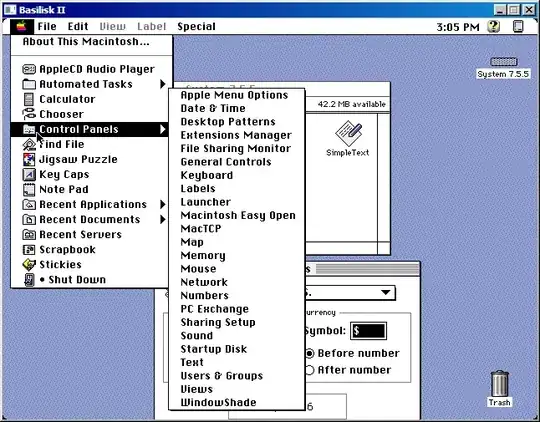Select the Before number radio button
This screenshot has width=540, height=422.
tap(310, 353)
